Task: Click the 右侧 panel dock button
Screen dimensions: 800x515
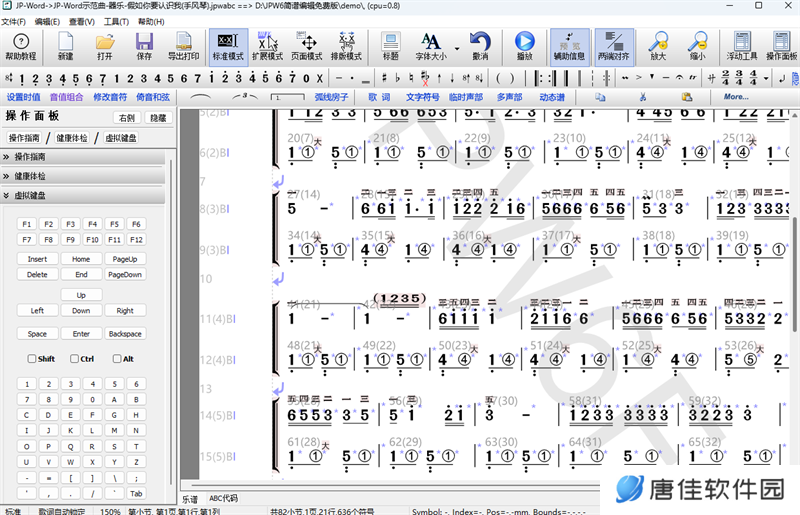Action: [127, 118]
